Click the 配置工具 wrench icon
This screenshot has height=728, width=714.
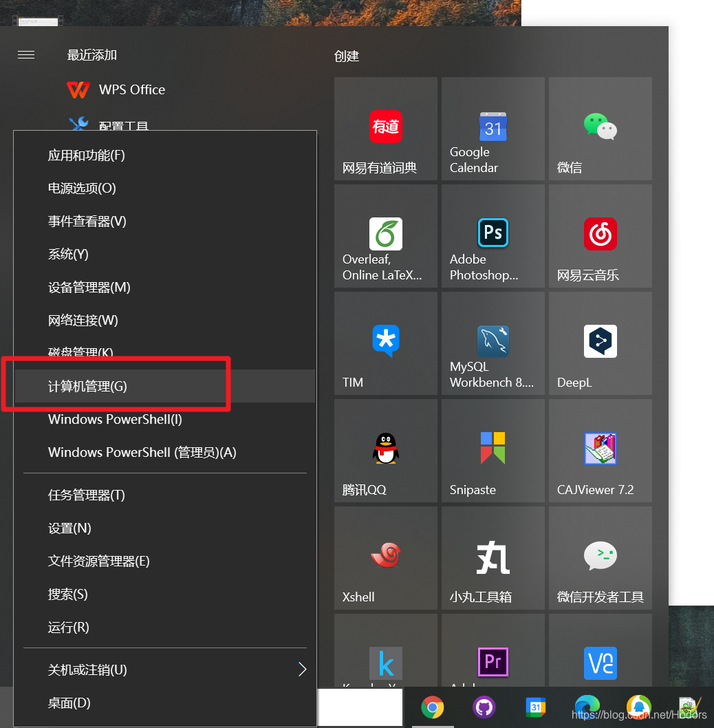coord(78,123)
